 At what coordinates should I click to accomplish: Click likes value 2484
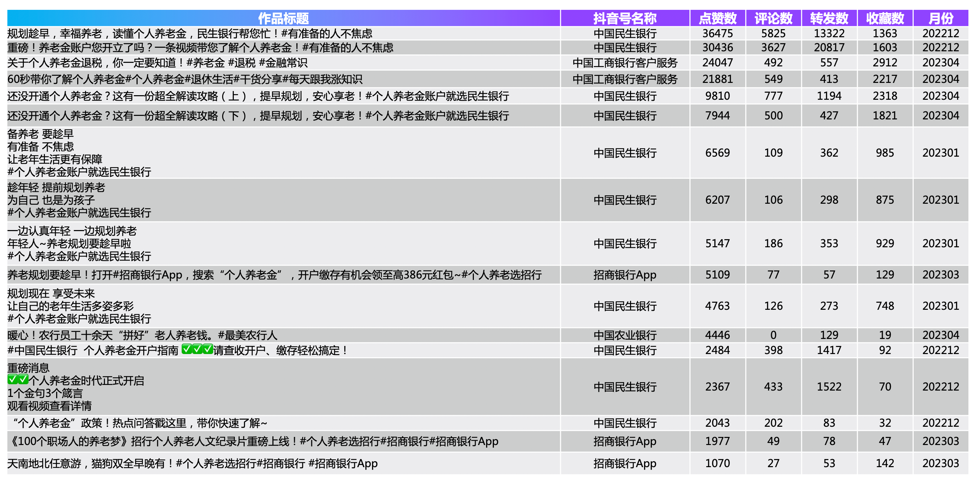point(717,350)
